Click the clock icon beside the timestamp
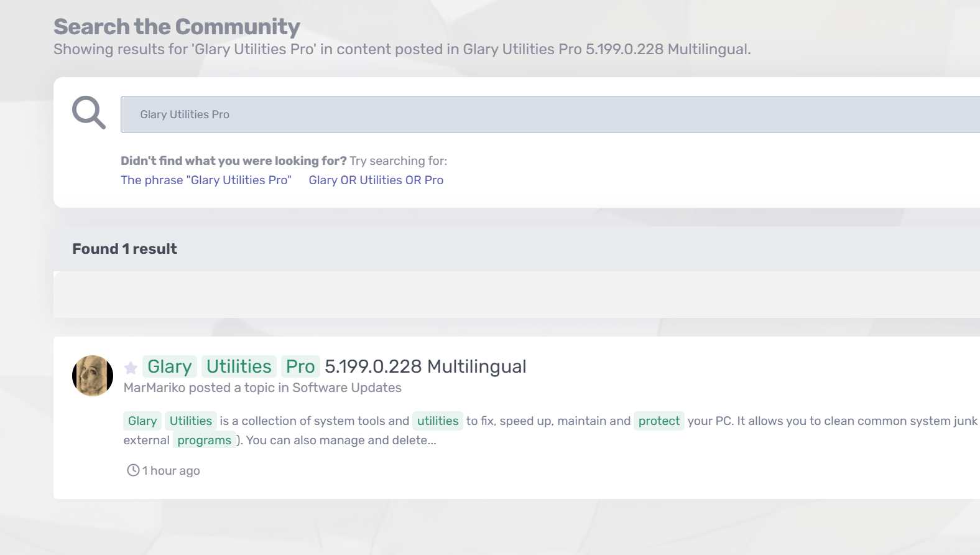This screenshot has height=555, width=980. pos(133,470)
